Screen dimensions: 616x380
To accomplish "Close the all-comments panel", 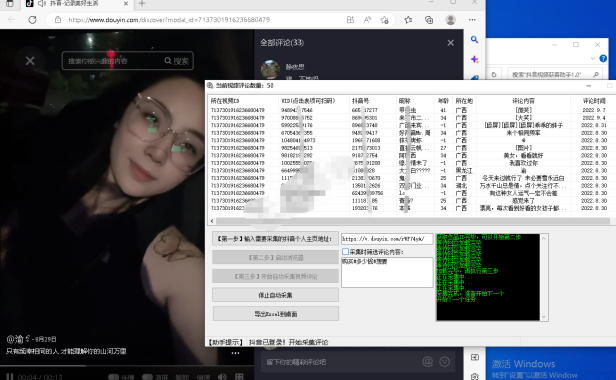I will [451, 43].
